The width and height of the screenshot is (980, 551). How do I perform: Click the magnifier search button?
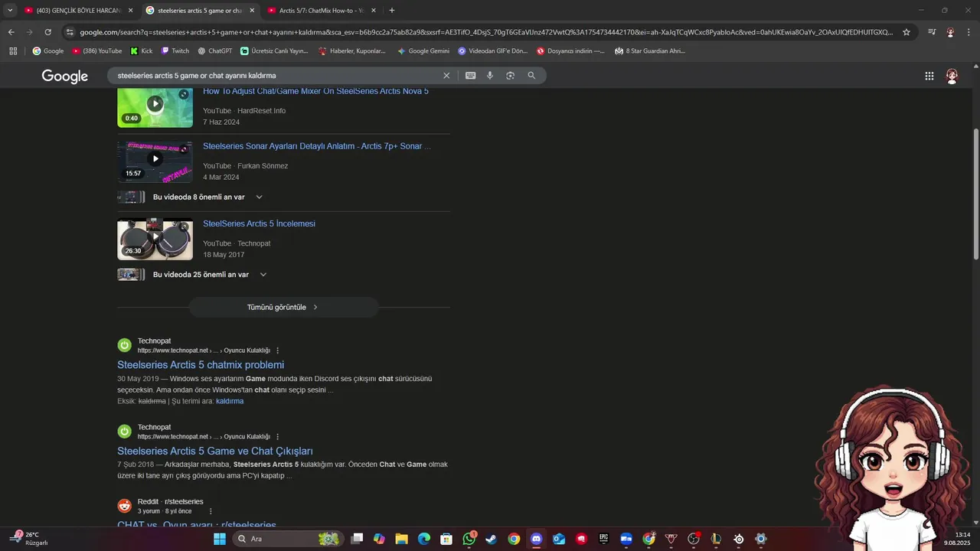pos(531,76)
